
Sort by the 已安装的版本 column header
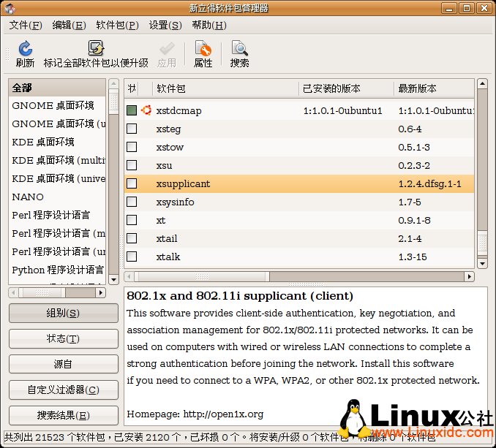[346, 88]
